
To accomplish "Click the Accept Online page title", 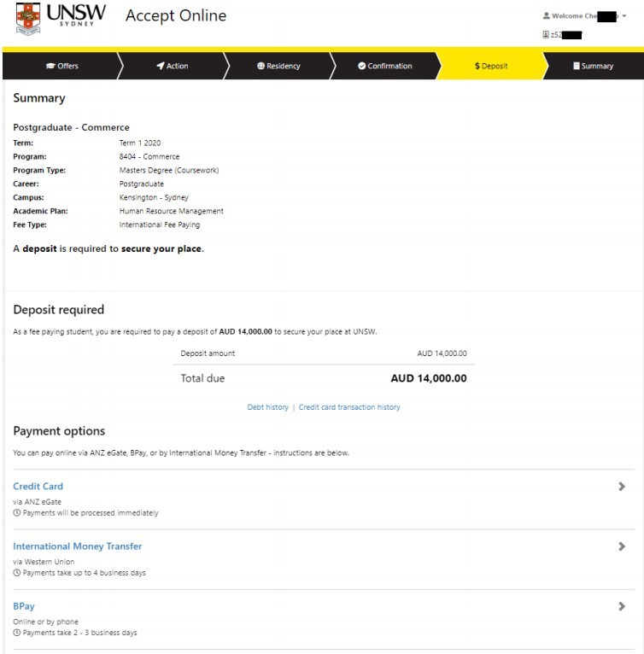I will (x=176, y=16).
